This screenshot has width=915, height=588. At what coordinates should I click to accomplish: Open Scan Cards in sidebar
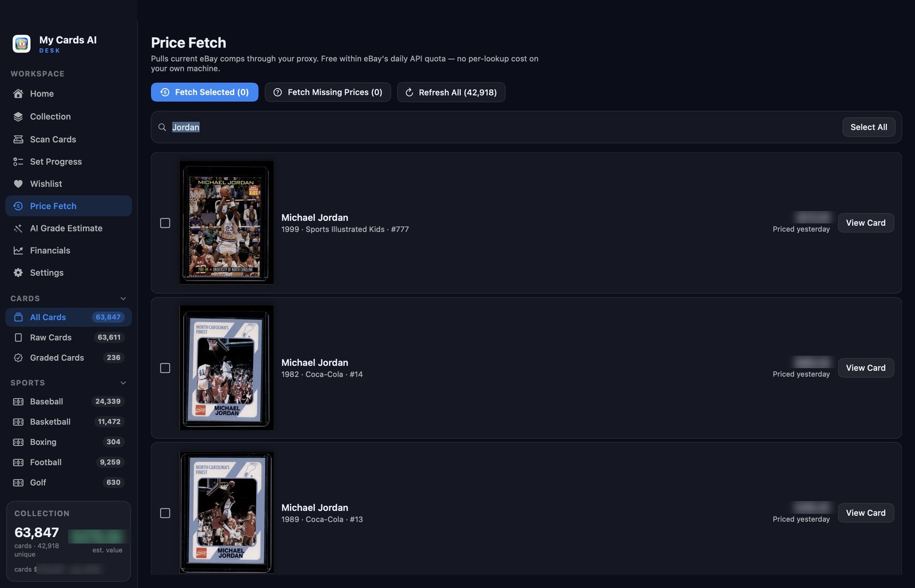(x=69, y=139)
